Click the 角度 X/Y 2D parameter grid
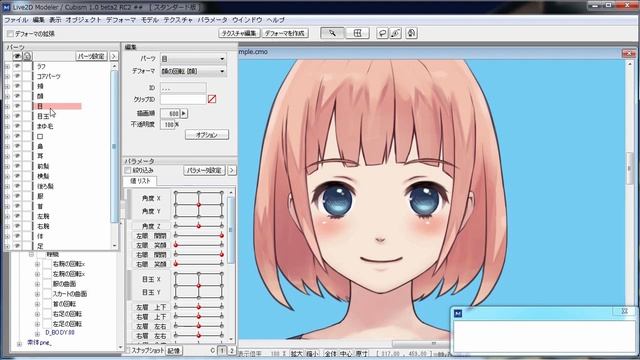This screenshot has width=640, height=360. coord(199,204)
